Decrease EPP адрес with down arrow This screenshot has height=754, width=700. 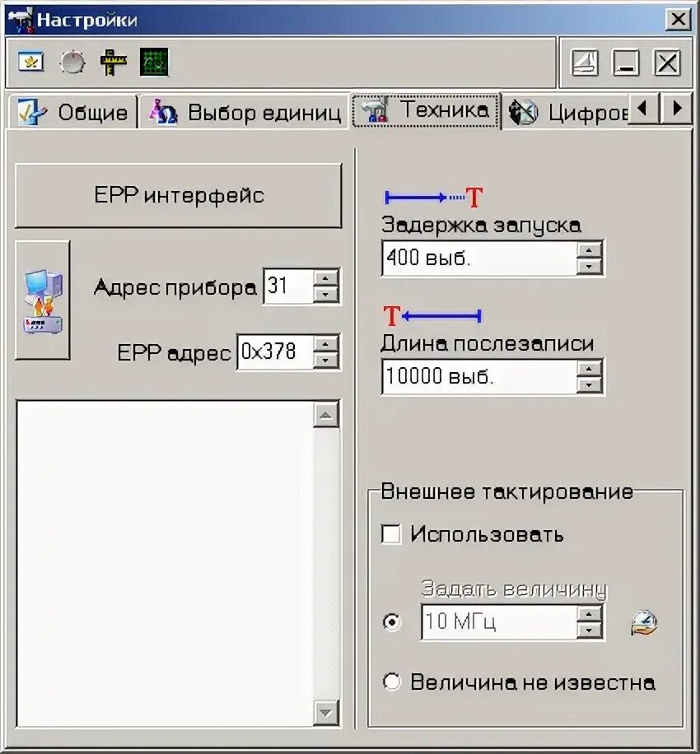click(325, 361)
